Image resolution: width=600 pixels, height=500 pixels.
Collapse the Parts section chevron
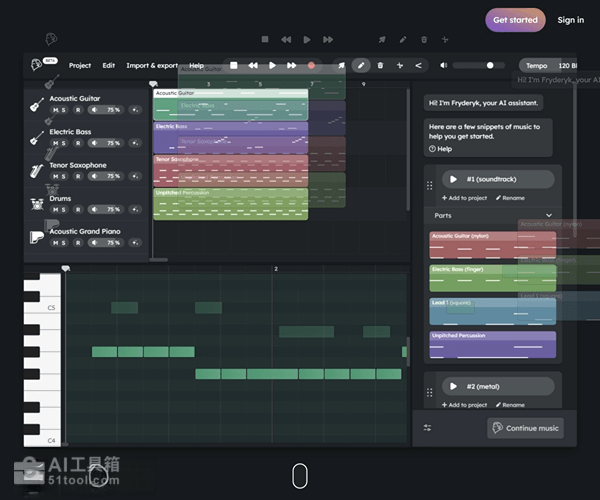pos(548,215)
